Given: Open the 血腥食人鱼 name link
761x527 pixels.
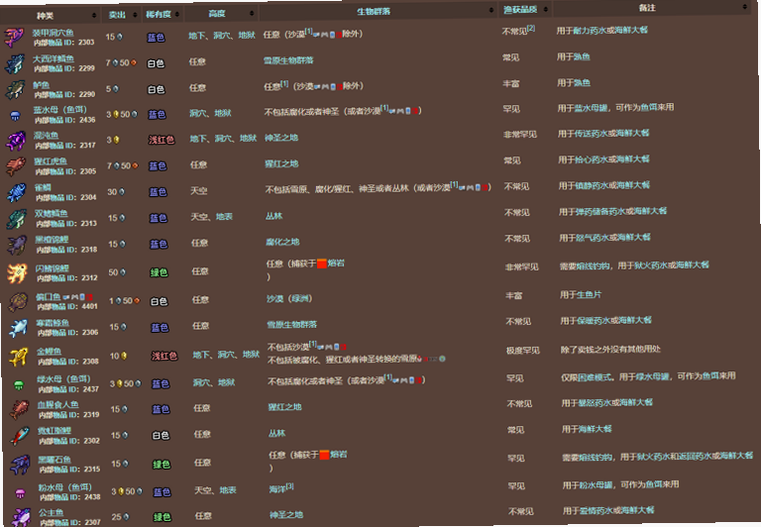Looking at the screenshot, I should (58, 405).
